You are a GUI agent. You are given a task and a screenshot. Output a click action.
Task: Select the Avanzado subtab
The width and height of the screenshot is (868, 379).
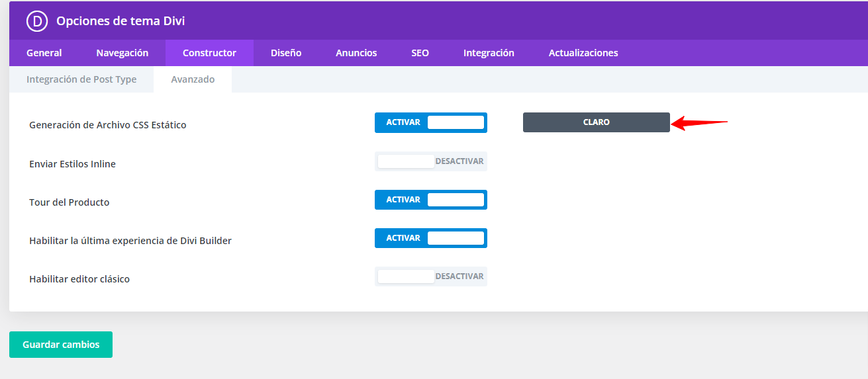193,79
